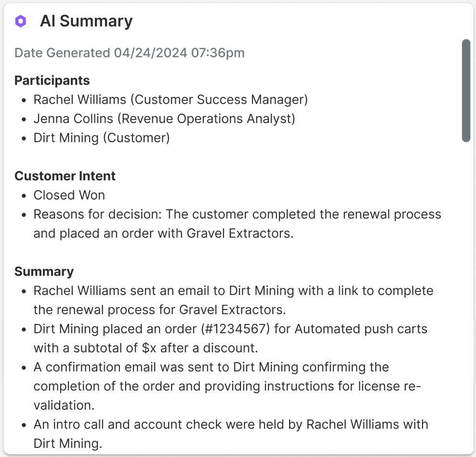476x457 pixels.
Task: Select the Closed Won bullet item
Action: click(69, 195)
